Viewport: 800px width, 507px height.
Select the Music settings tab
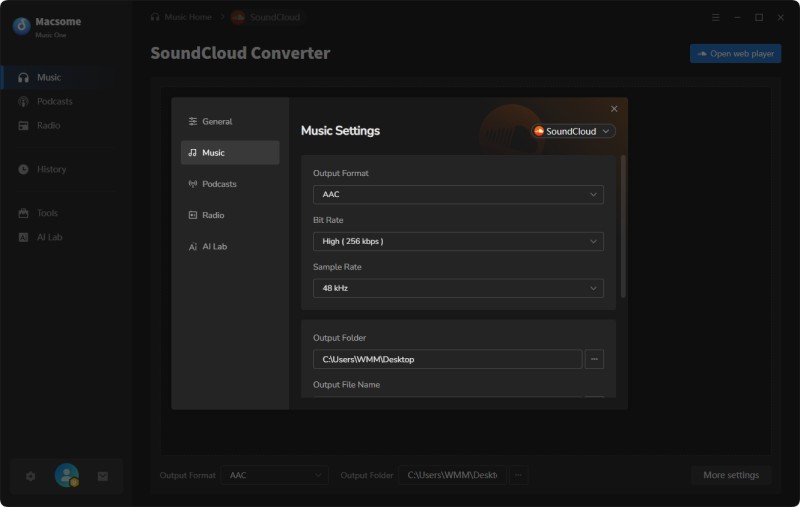click(230, 153)
